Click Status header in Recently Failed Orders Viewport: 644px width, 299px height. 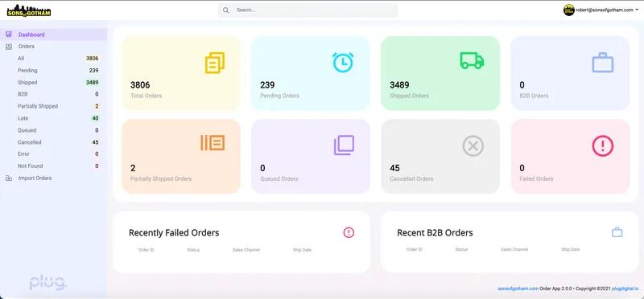pyautogui.click(x=193, y=250)
